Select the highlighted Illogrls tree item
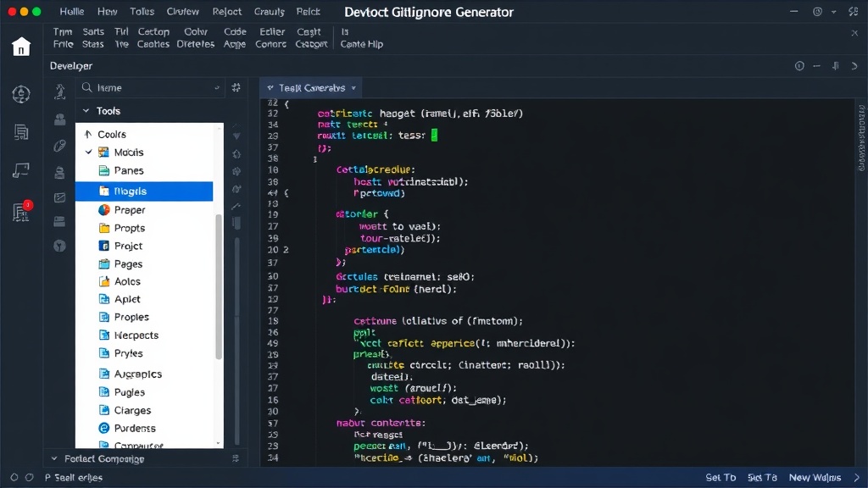Screen dimensions: 868x488 (144, 191)
